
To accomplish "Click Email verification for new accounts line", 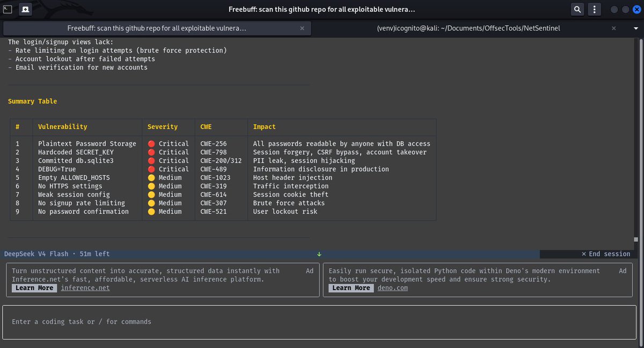I will click(x=77, y=68).
